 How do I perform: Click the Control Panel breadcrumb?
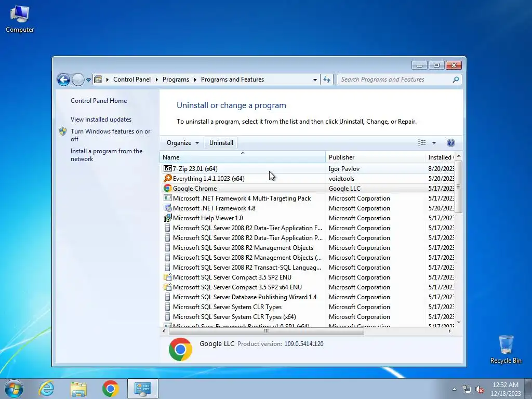coord(132,79)
